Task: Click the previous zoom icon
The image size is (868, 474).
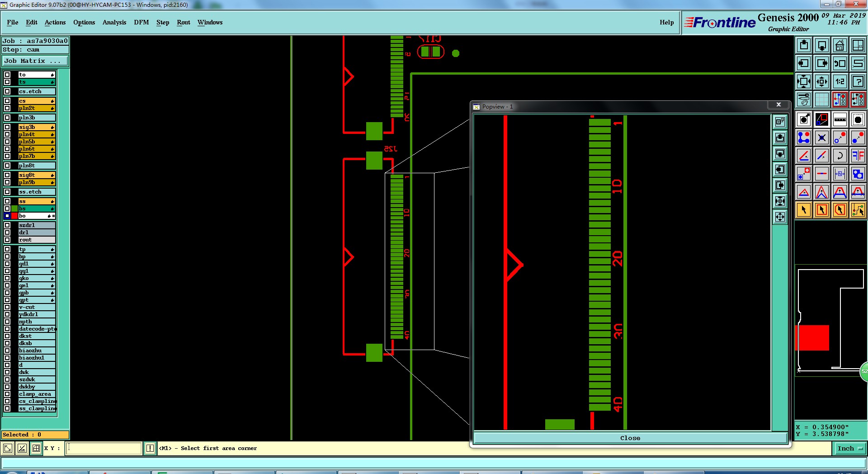Action: (840, 63)
